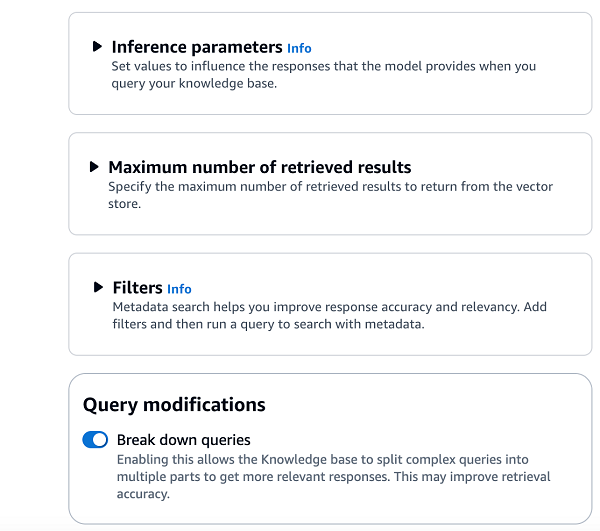Viewport: 600px width, 531px height.
Task: Open the Info link next to Filters
Action: tap(179, 289)
